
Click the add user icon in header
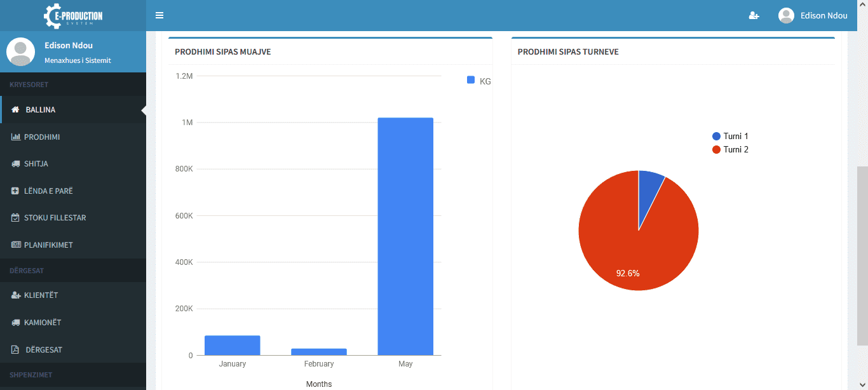coord(754,15)
